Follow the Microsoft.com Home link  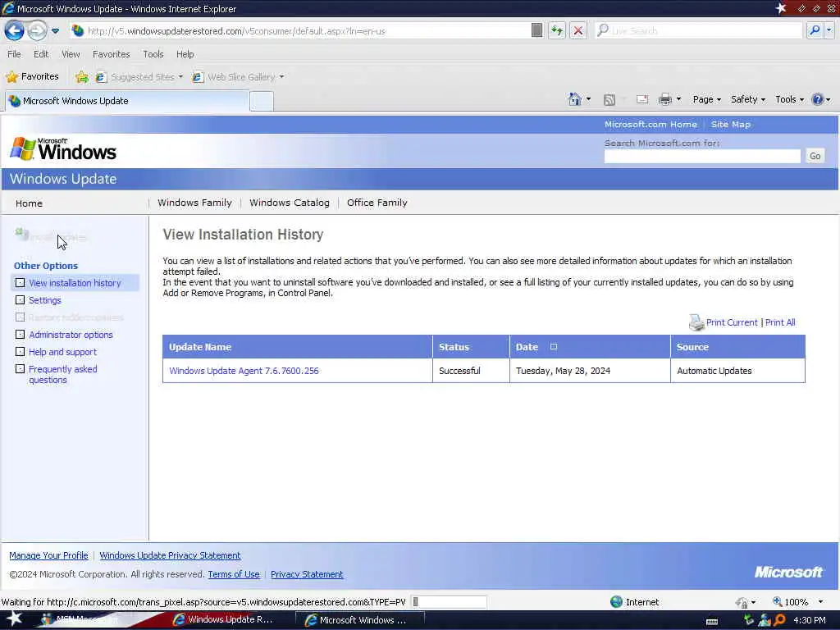click(x=651, y=125)
